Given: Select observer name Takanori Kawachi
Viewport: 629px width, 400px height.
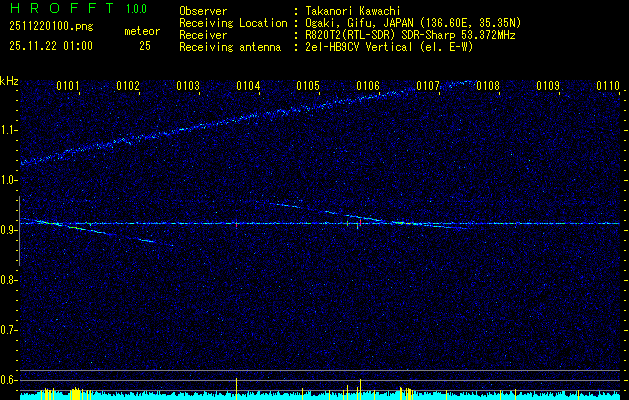Looking at the screenshot, I should click(353, 11).
